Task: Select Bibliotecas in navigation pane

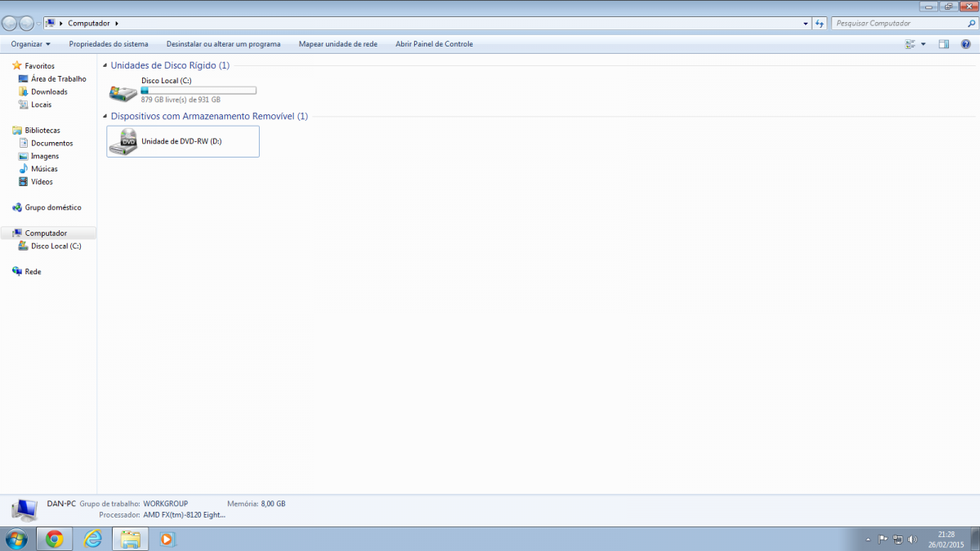Action: tap(42, 131)
